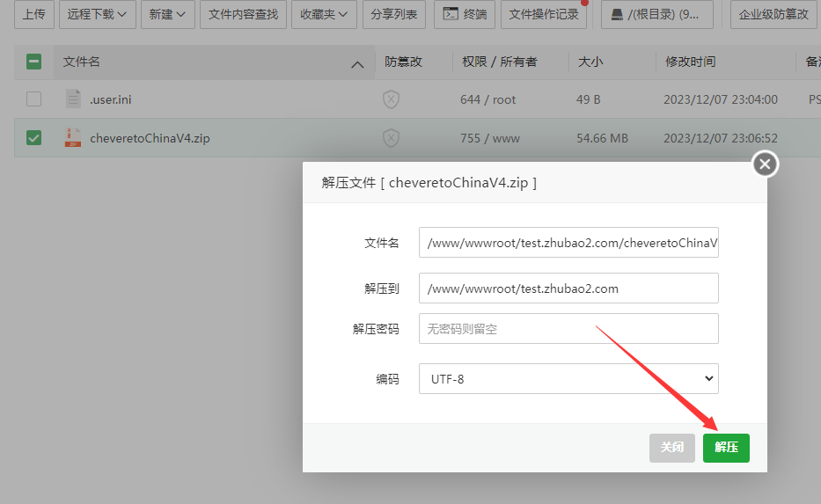Click the 解压密码 password field
The height and width of the screenshot is (504, 821).
coord(568,329)
